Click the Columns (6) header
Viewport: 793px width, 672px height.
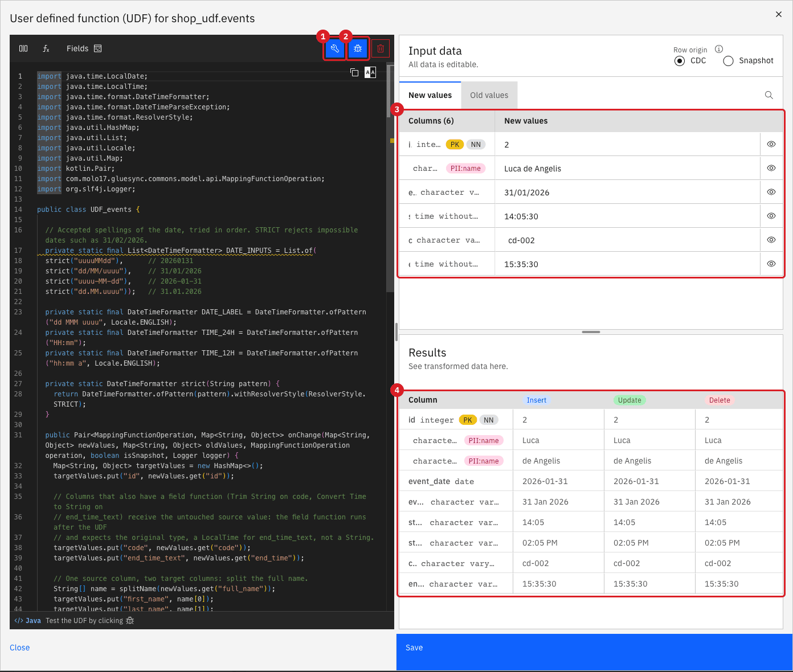point(431,121)
